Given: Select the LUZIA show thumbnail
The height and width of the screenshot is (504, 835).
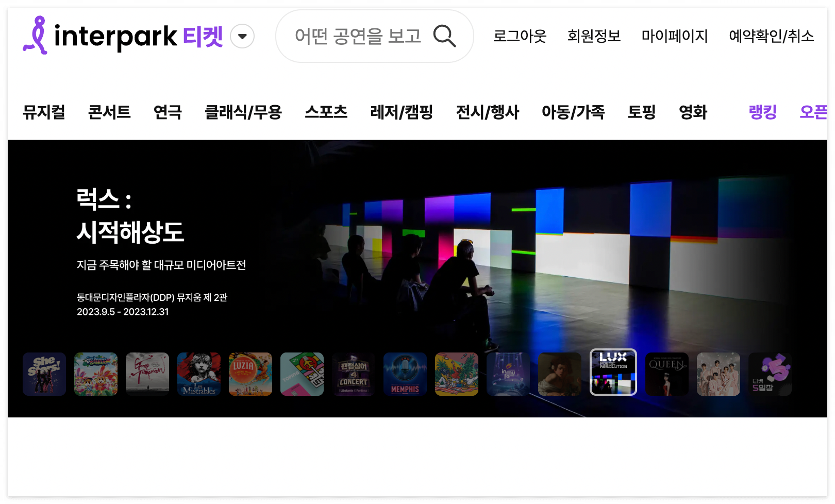Looking at the screenshot, I should tap(250, 374).
